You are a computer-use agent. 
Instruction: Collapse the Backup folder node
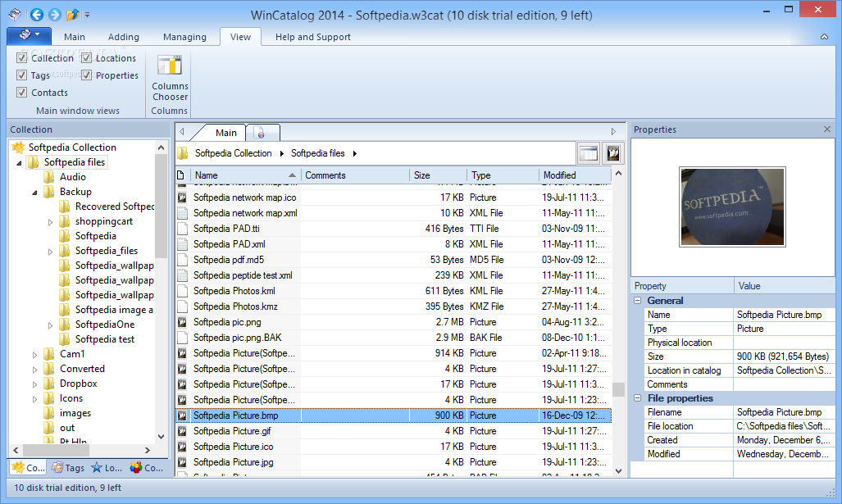35,192
